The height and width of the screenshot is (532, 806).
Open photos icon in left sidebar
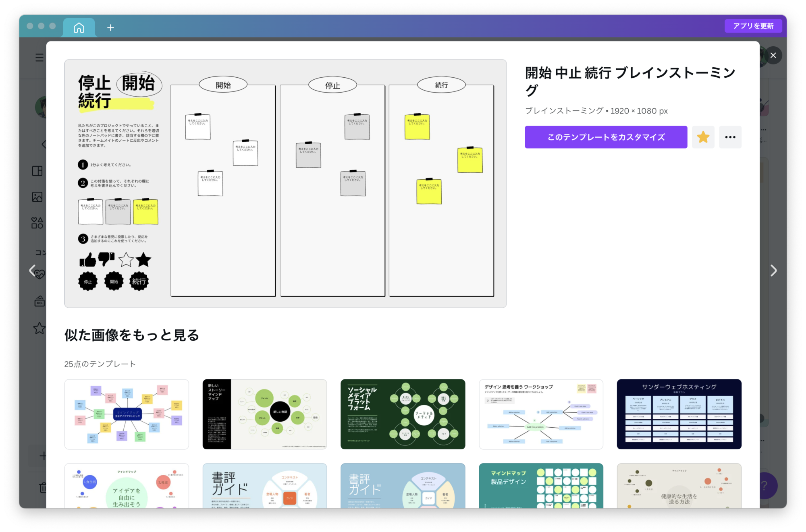pos(37,197)
